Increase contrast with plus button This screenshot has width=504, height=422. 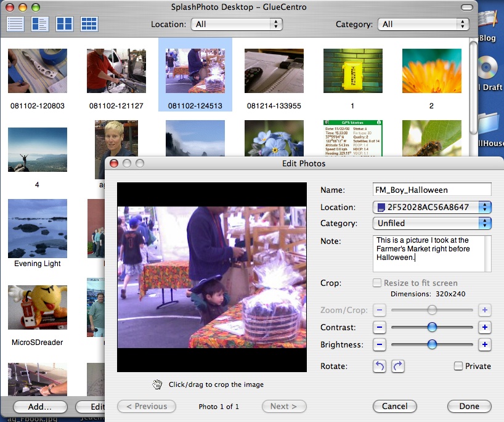[485, 327]
